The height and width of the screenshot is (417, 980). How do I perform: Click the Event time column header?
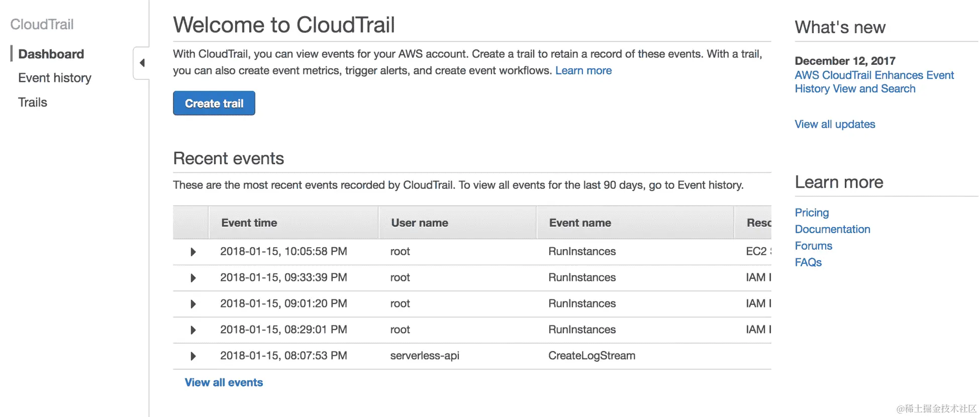(249, 223)
